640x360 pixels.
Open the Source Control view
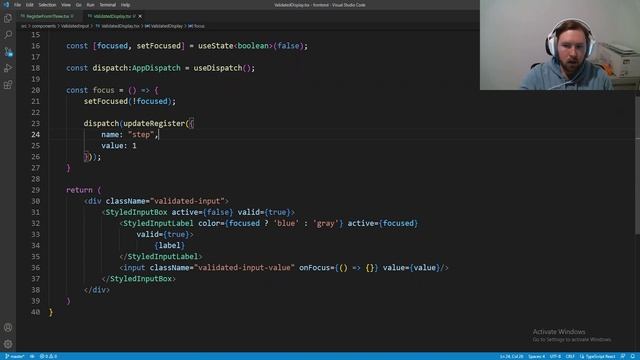8,51
